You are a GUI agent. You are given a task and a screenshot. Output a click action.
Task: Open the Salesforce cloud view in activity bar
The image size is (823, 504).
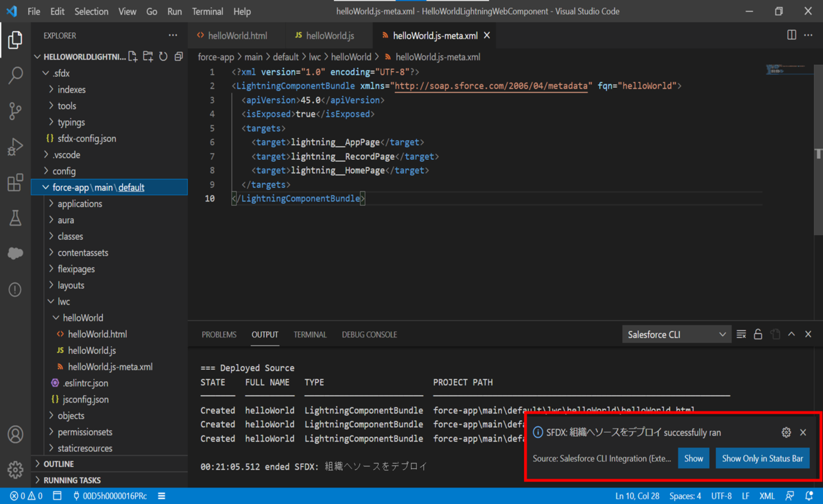15,254
